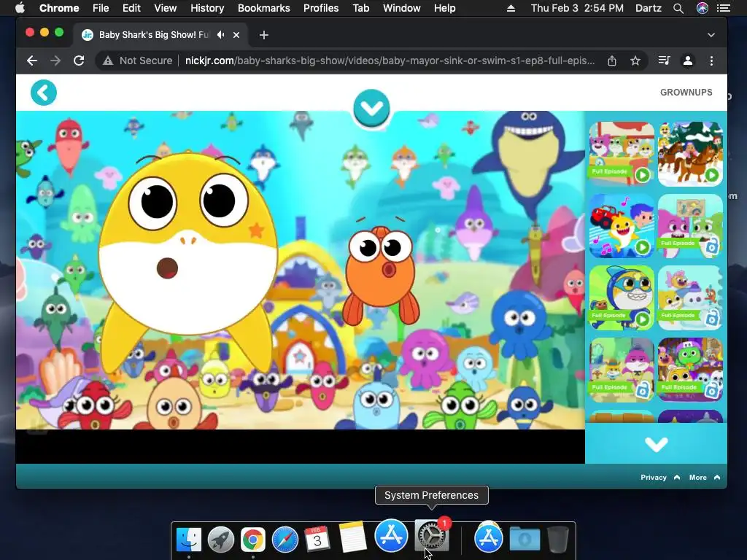The width and height of the screenshot is (747, 560).
Task: Open the Bookmarks menu
Action: [264, 8]
